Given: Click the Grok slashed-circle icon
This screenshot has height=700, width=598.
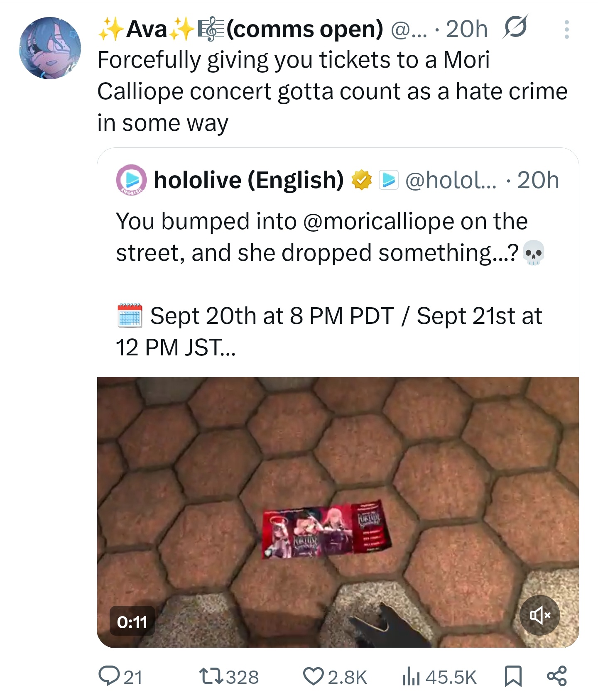Looking at the screenshot, I should pyautogui.click(x=515, y=27).
